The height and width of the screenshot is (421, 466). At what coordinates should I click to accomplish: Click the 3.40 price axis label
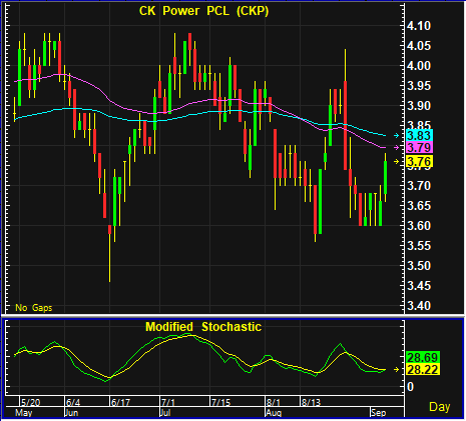coord(419,306)
